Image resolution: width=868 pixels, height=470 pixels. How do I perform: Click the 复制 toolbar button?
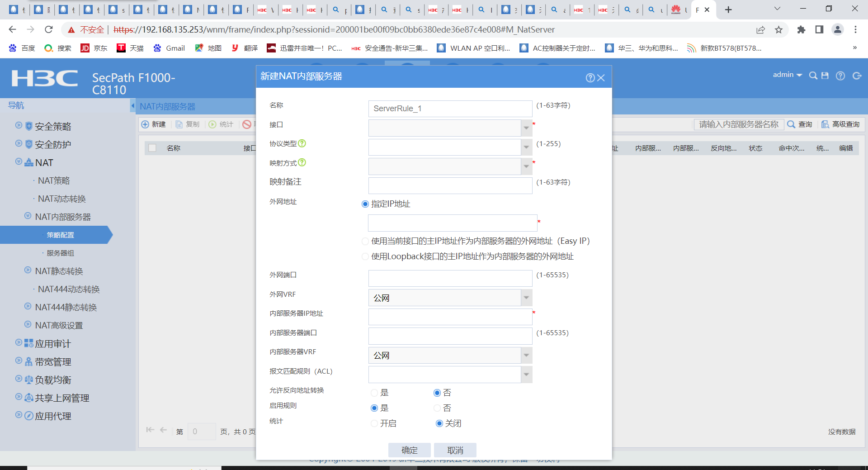[x=188, y=124]
